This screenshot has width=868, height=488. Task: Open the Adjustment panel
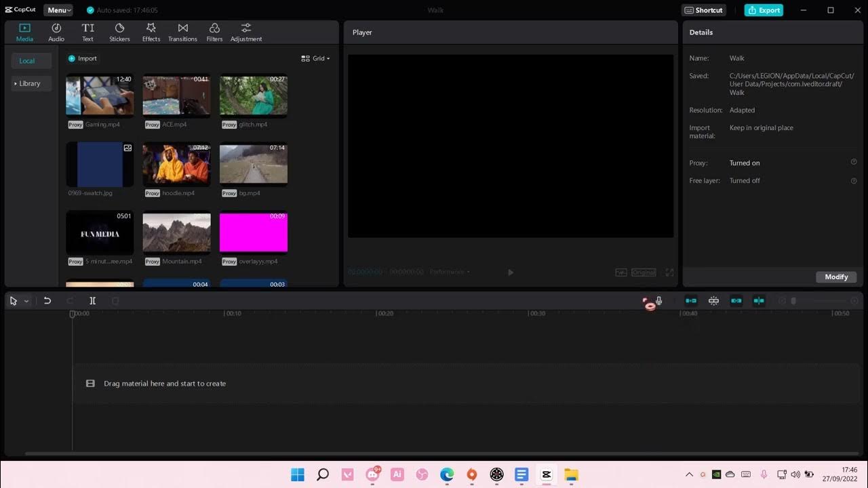[246, 32]
